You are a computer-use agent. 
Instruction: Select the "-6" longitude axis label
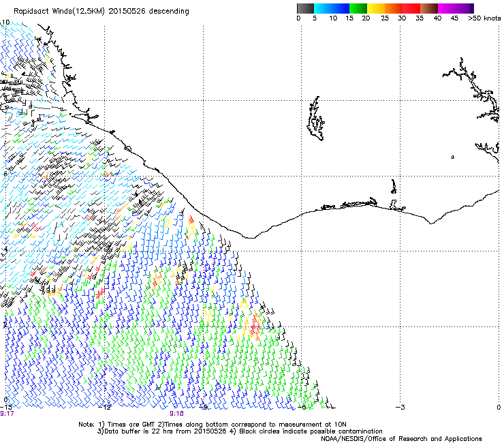click(x=302, y=407)
